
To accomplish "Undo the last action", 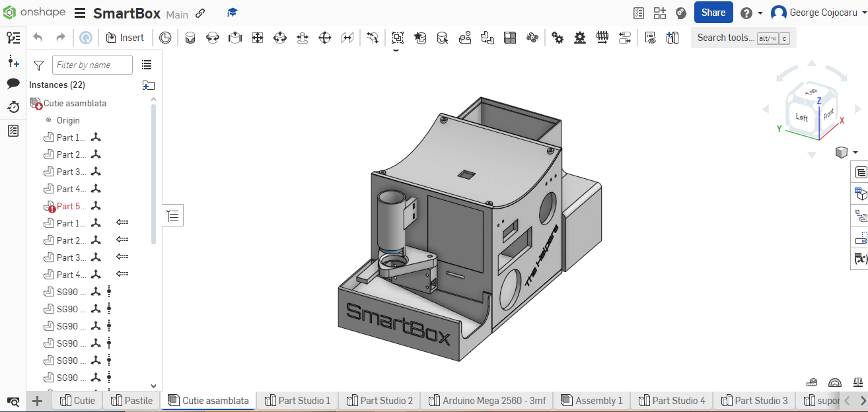I will 38,38.
